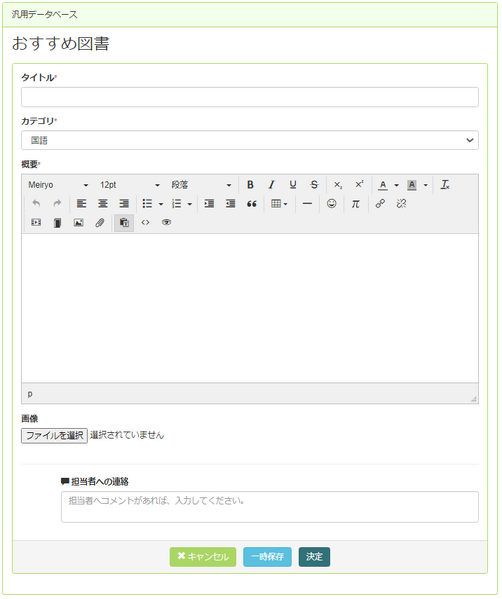The image size is (502, 599).
Task: Expand numbered list style options
Action: pyautogui.click(x=190, y=204)
